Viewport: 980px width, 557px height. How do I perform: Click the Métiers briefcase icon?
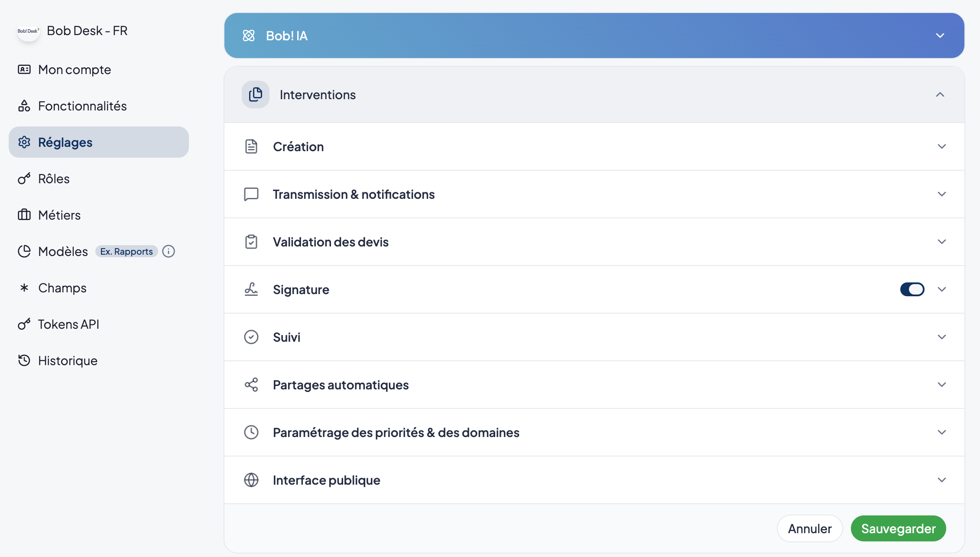tap(24, 215)
